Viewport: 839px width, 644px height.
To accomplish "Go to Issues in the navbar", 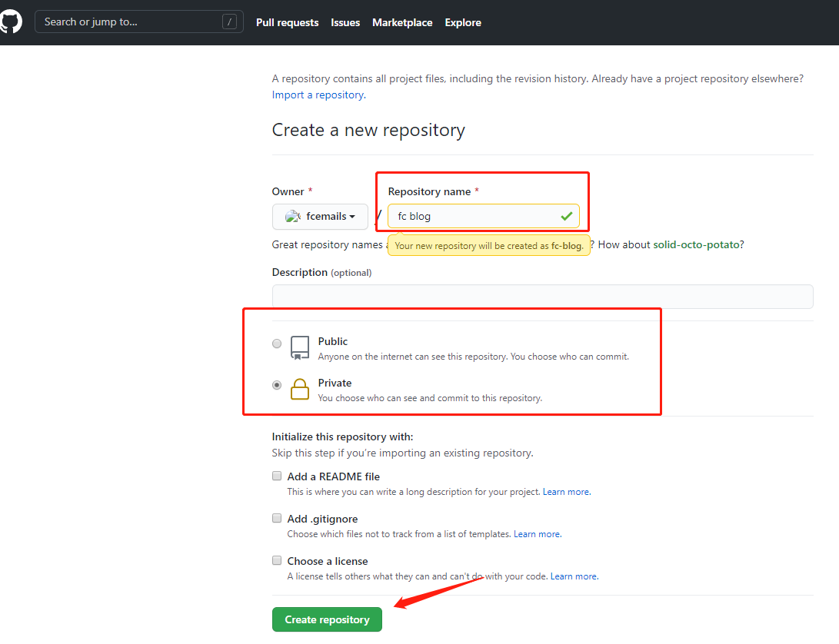I will 345,22.
